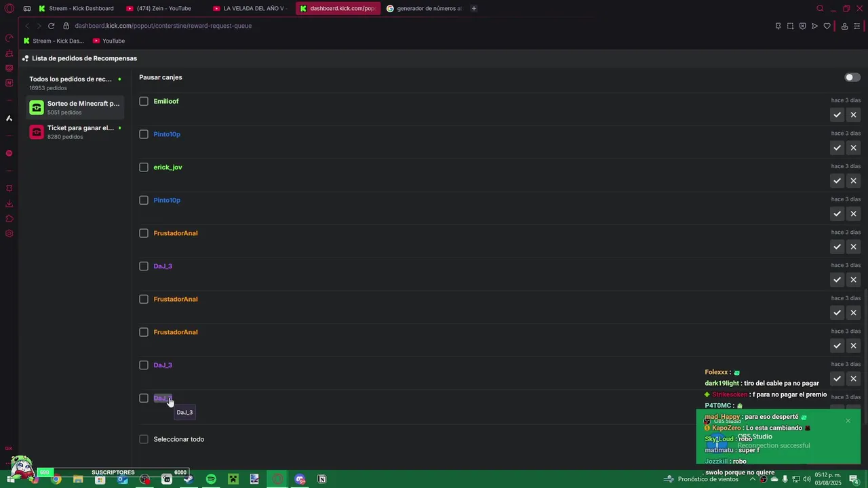
Task: Reload the page with the refresh icon
Action: (51, 26)
